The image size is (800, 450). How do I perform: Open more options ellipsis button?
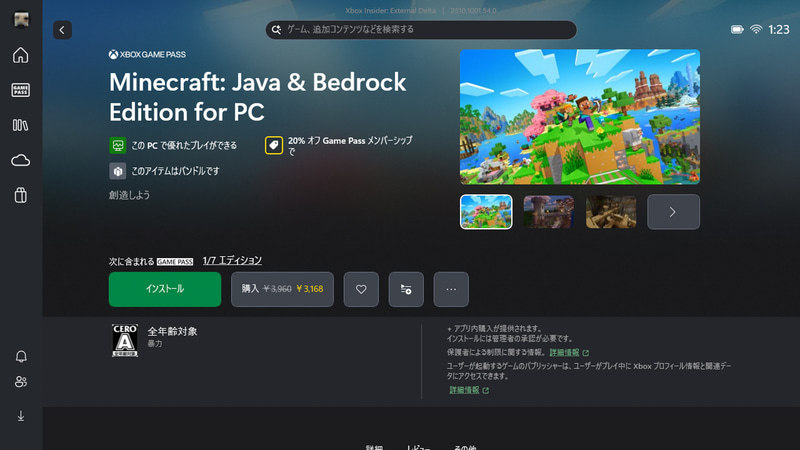pyautogui.click(x=451, y=289)
